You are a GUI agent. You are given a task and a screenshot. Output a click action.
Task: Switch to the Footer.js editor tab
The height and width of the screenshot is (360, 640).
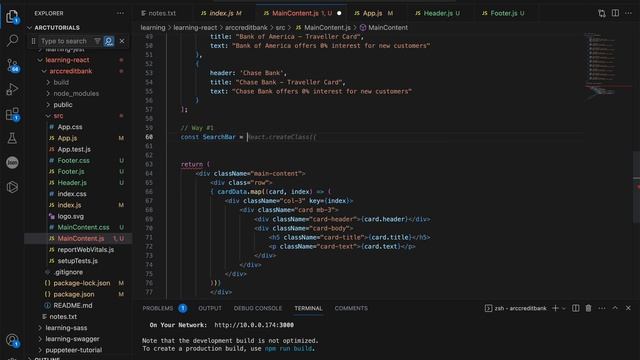coord(503,13)
